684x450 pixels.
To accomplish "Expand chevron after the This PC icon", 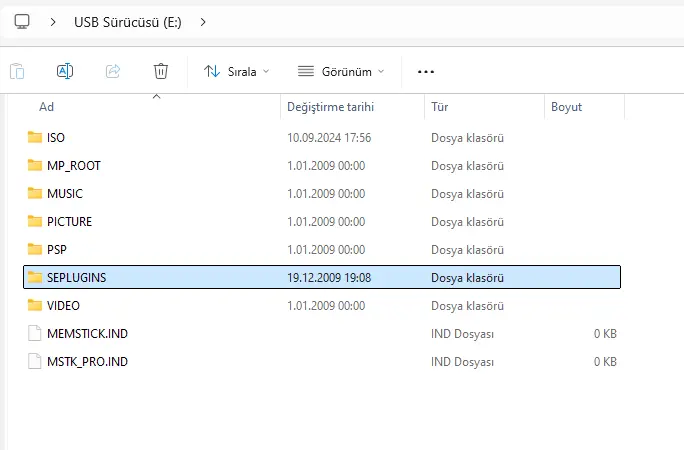I will point(53,22).
